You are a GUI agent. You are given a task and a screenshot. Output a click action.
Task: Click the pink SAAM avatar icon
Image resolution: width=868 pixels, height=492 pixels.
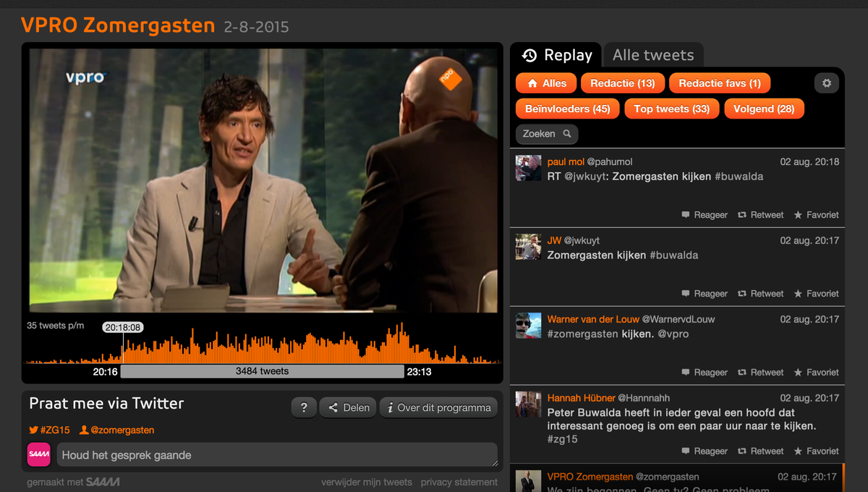pos(39,454)
